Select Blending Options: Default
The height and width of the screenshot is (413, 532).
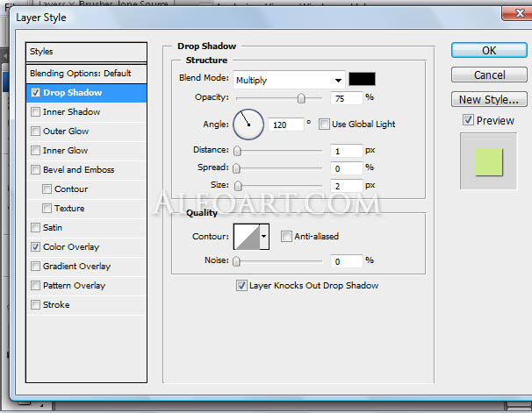[86, 74]
